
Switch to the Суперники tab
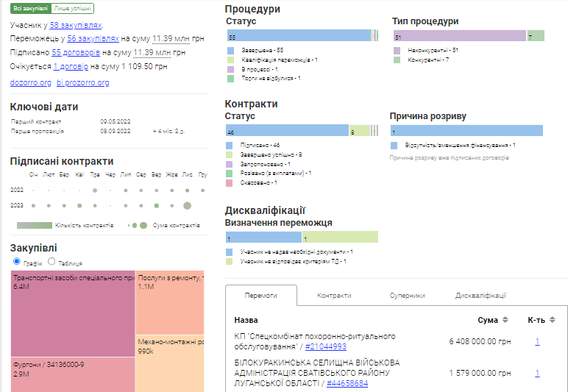click(x=407, y=295)
